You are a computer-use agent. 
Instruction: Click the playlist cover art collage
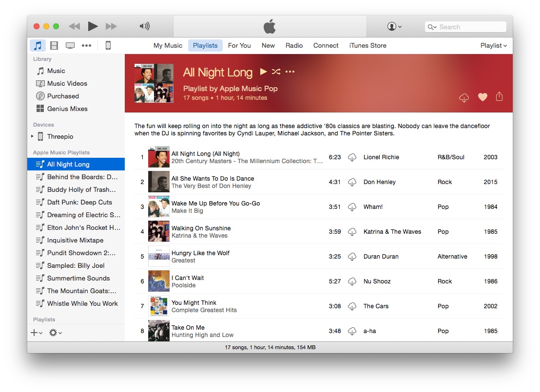pos(154,83)
